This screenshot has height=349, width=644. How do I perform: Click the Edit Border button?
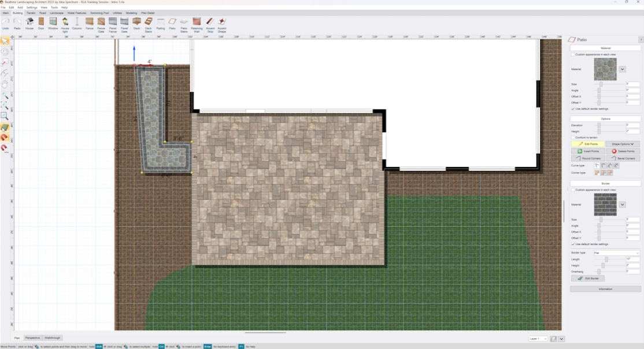pyautogui.click(x=588, y=279)
